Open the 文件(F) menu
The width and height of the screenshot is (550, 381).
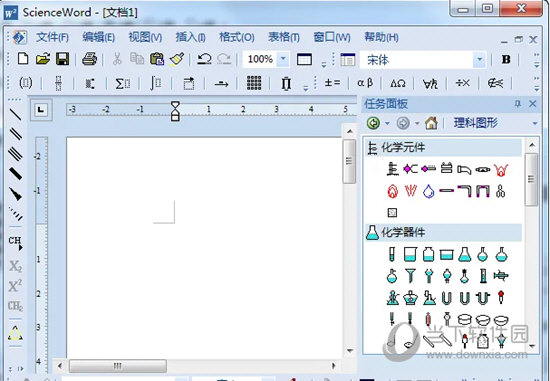pos(52,37)
